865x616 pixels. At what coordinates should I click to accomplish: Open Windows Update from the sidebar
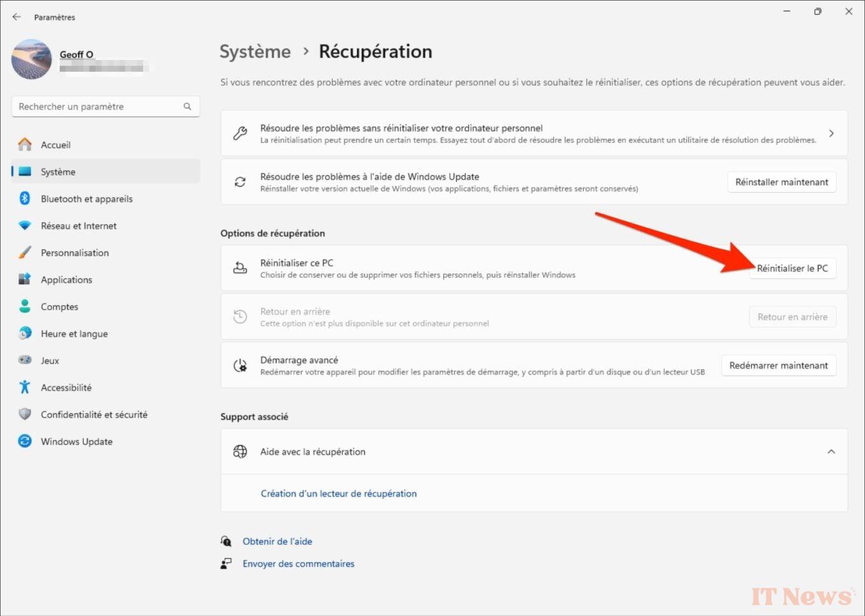[x=76, y=441]
